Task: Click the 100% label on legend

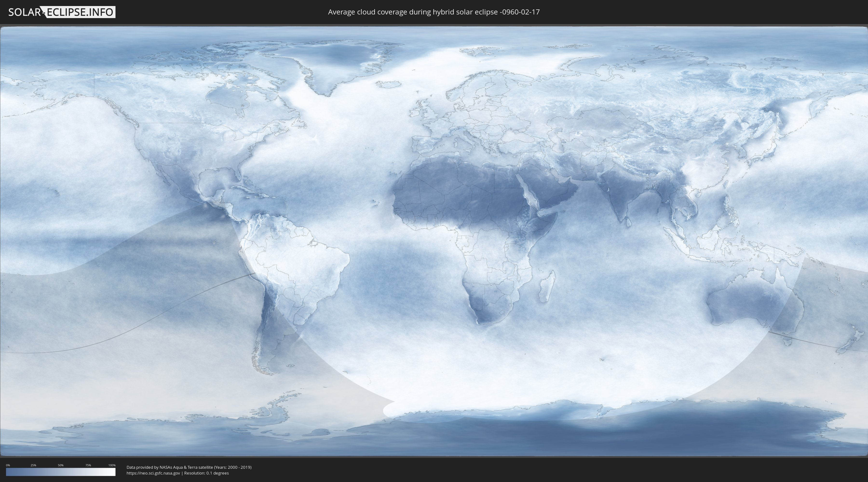Action: coord(112,465)
